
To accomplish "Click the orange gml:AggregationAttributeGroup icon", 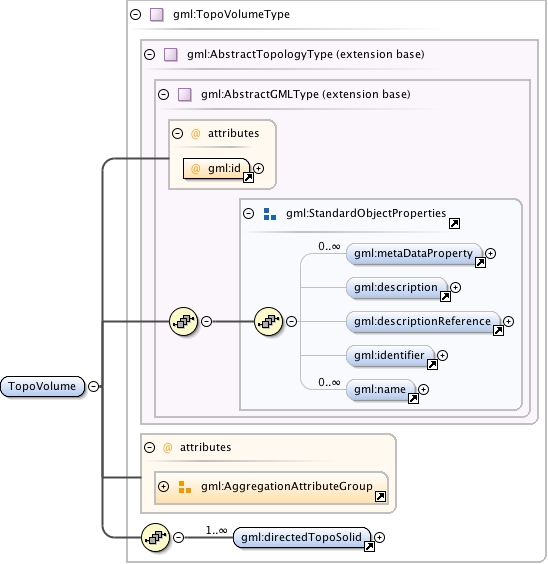I will click(185, 487).
